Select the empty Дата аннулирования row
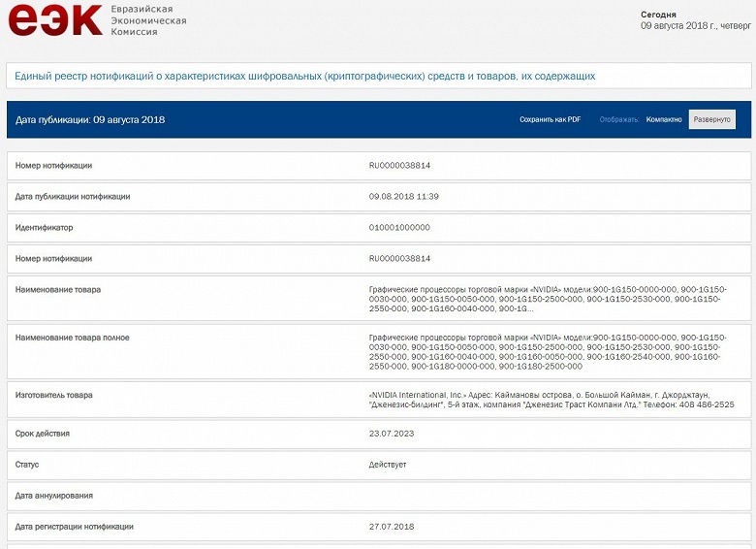Viewport: 756px width, 549px height. pos(378,496)
